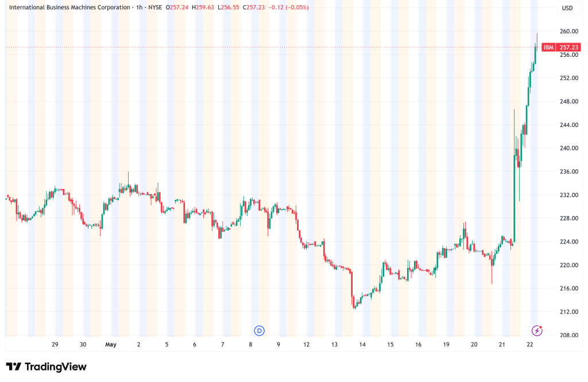This screenshot has width=588, height=382.
Task: Click the 252.00 price axis label
Action: coord(568,78)
